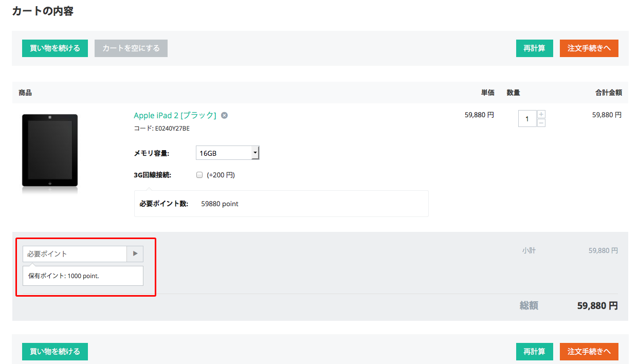Decrease quantity with the minus stepper
The width and height of the screenshot is (638, 364).
541,123
